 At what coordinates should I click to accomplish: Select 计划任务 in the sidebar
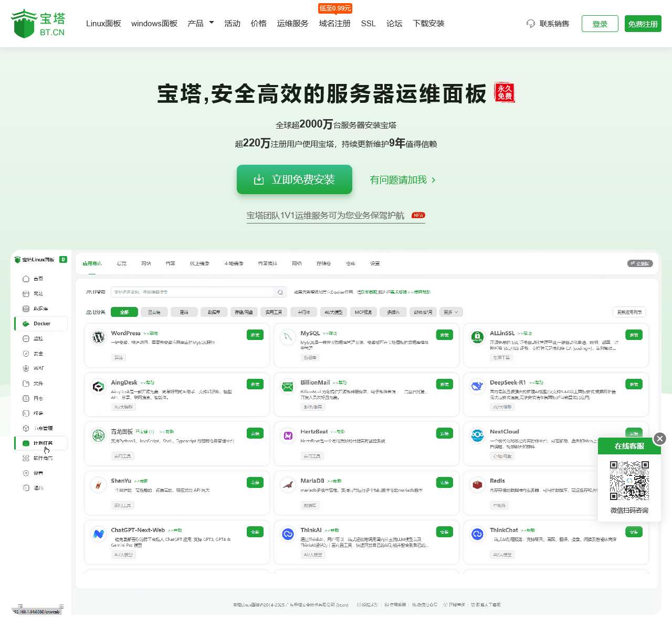(41, 443)
